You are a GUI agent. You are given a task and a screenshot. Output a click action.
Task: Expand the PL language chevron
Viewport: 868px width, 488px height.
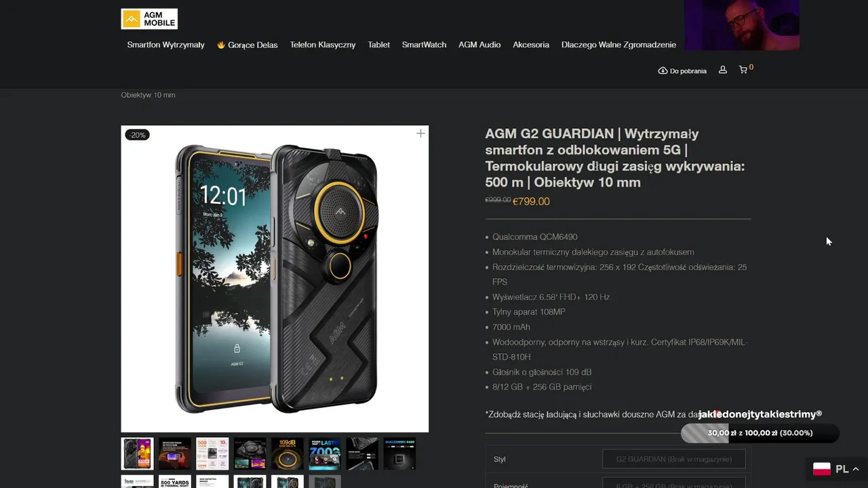[x=856, y=469]
